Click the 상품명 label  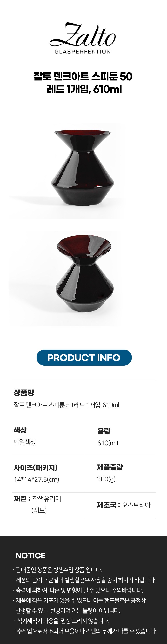[24, 392]
